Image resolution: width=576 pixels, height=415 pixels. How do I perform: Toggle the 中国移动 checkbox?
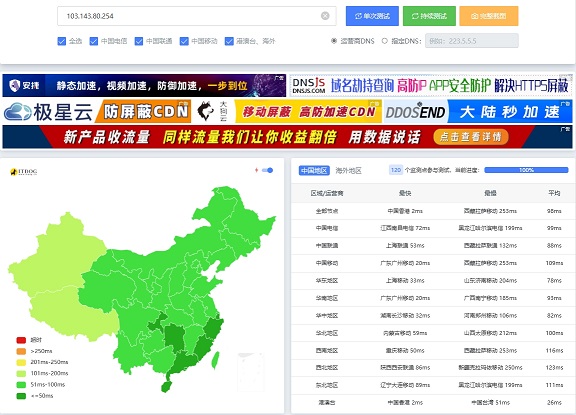[184, 41]
